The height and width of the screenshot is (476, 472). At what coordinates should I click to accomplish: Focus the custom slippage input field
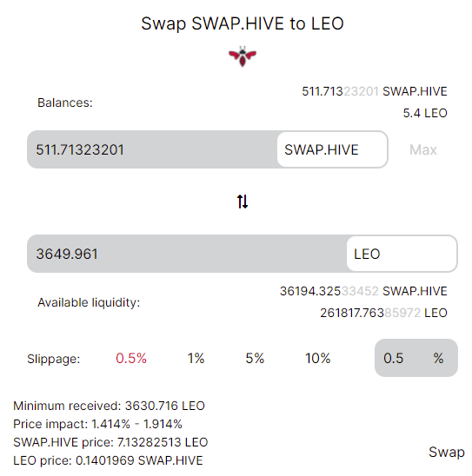click(x=402, y=358)
